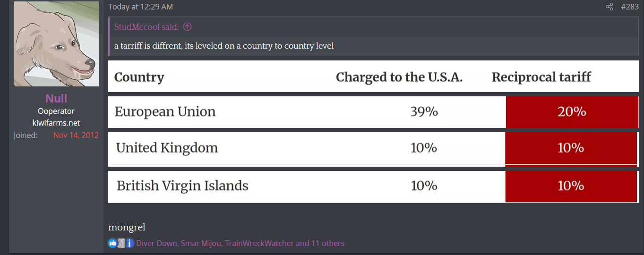This screenshot has height=255, width=644.
Task: Click the kiwifarms.net text under username
Action: [56, 123]
